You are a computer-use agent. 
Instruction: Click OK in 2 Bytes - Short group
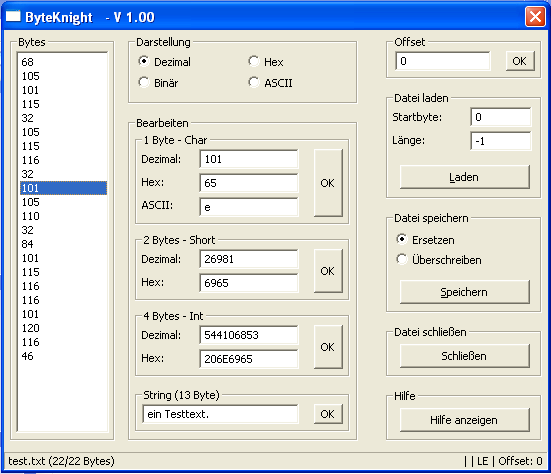[x=328, y=271]
